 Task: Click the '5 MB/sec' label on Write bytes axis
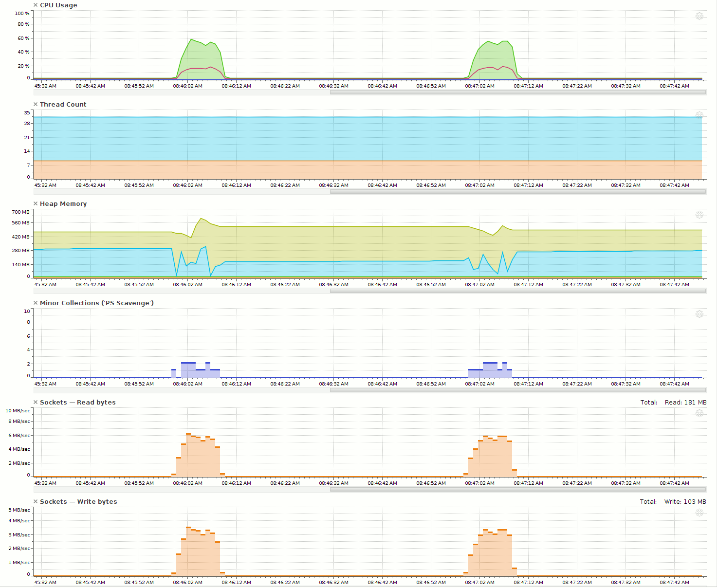click(x=19, y=510)
